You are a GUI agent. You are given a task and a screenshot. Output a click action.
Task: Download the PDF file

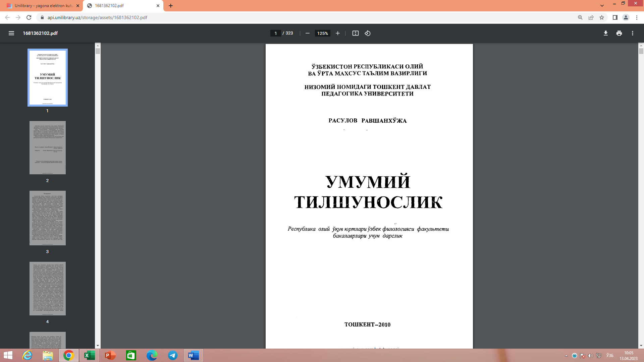[605, 33]
